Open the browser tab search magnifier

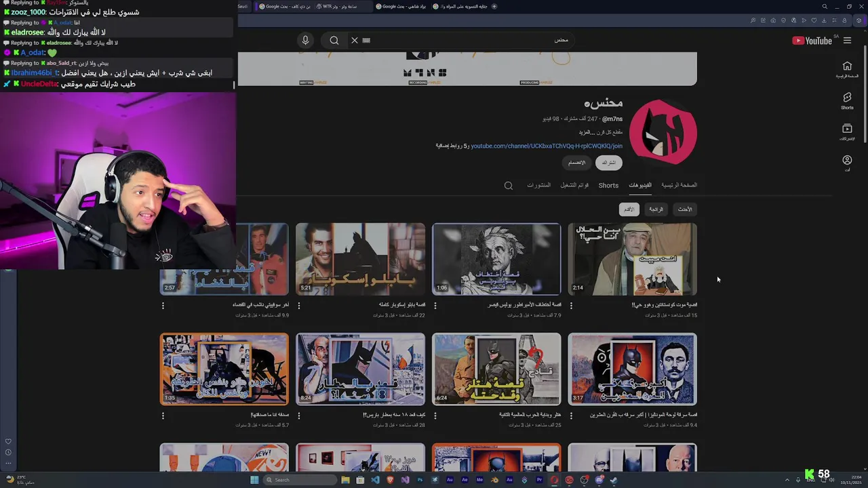(825, 7)
